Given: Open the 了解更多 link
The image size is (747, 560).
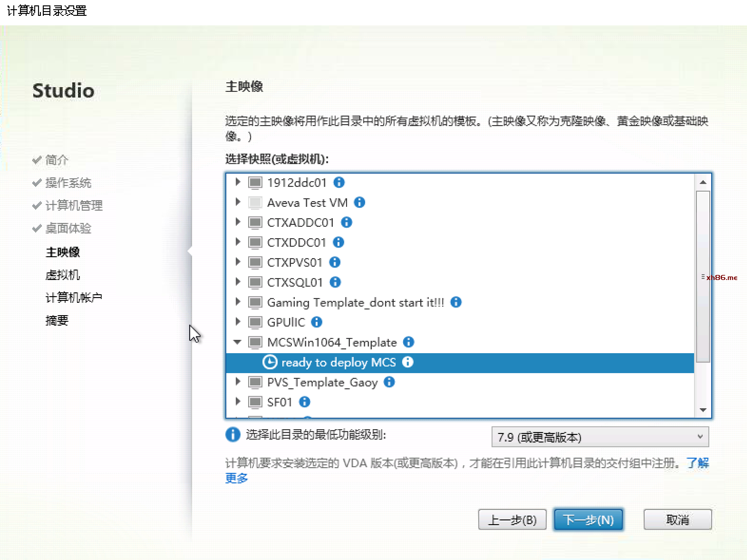Looking at the screenshot, I should coord(697,463).
